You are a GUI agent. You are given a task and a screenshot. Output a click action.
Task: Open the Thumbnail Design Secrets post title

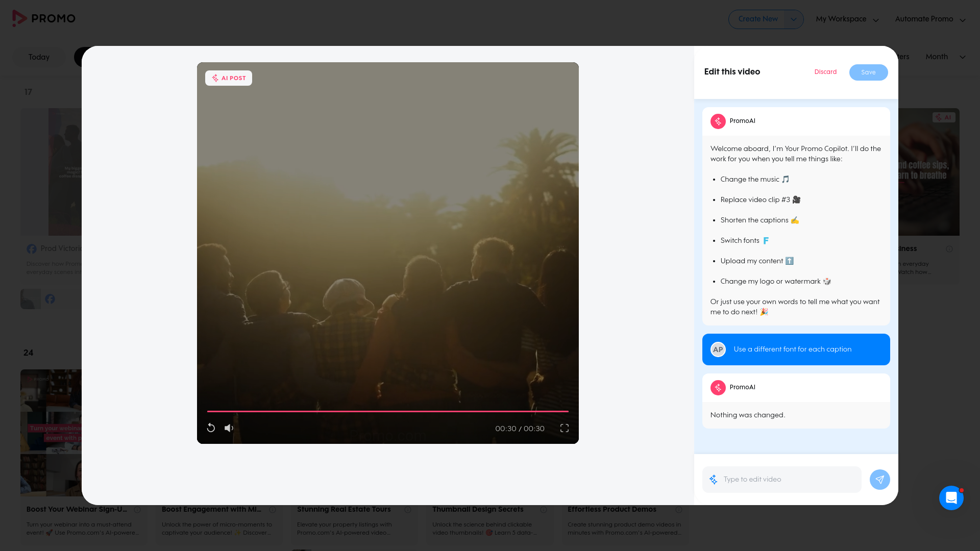pyautogui.click(x=478, y=510)
